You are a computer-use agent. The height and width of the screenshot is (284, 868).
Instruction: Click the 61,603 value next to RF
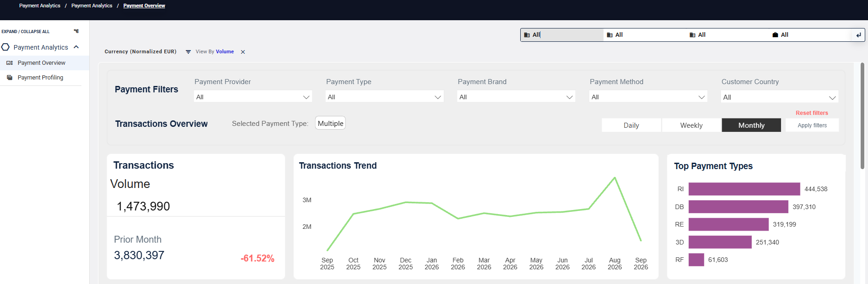tap(718, 260)
